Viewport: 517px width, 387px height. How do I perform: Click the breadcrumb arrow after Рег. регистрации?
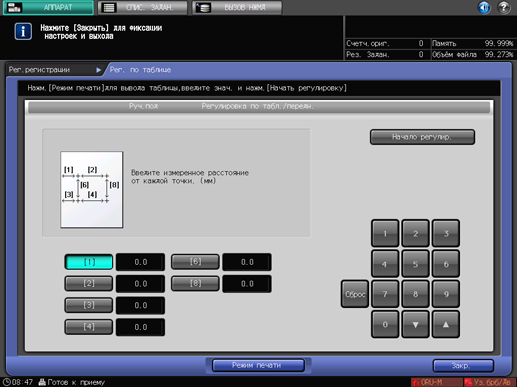(98, 70)
